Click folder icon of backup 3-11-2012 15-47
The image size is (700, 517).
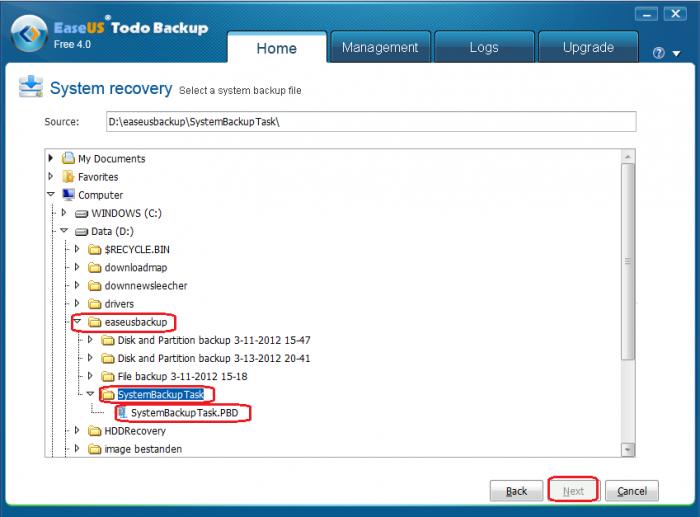pos(108,340)
